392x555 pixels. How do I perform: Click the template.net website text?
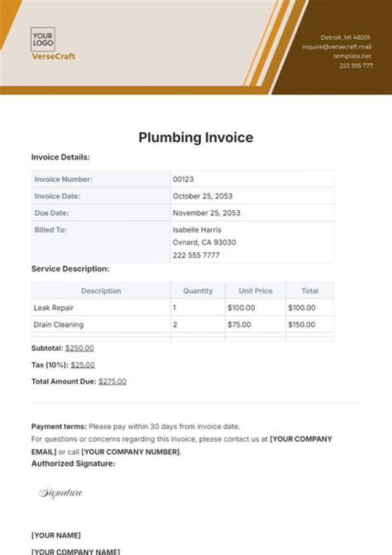click(352, 56)
